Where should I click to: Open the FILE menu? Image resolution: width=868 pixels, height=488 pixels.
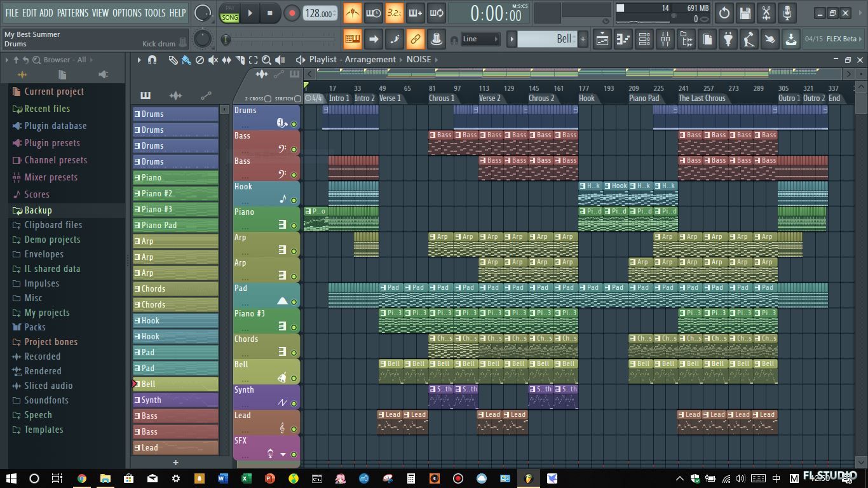click(12, 13)
